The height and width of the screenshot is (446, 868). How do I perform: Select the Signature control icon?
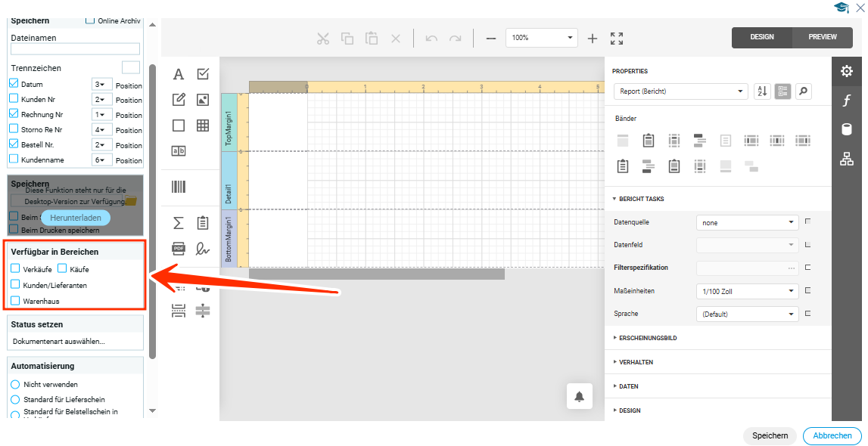pyautogui.click(x=203, y=248)
